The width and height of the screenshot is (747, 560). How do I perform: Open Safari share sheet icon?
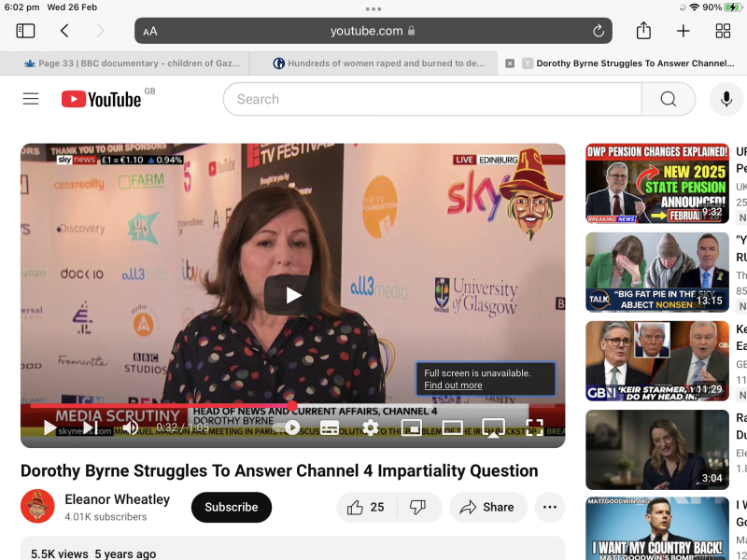[643, 31]
